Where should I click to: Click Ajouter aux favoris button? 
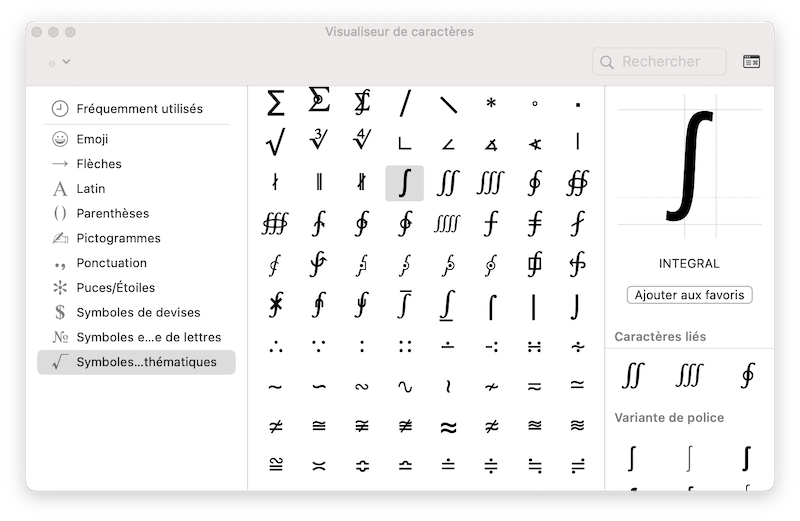[689, 295]
